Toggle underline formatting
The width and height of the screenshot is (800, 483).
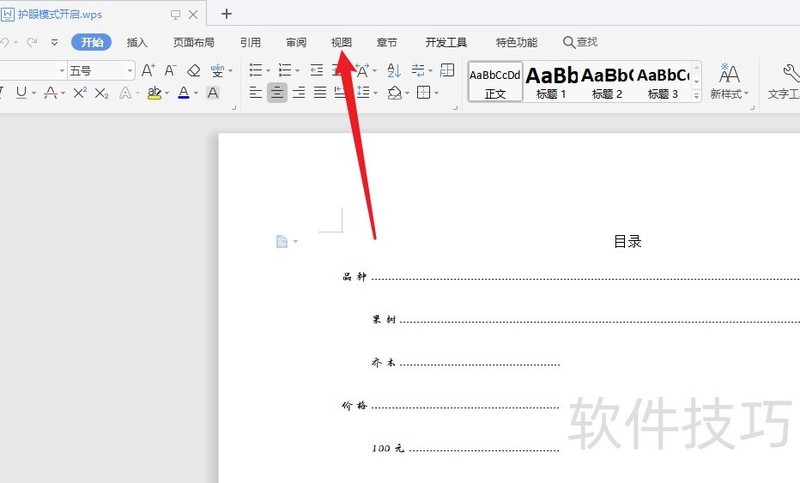(21, 92)
